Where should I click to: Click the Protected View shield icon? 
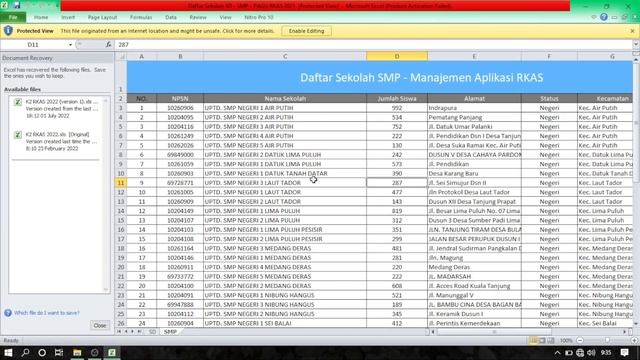coord(8,31)
